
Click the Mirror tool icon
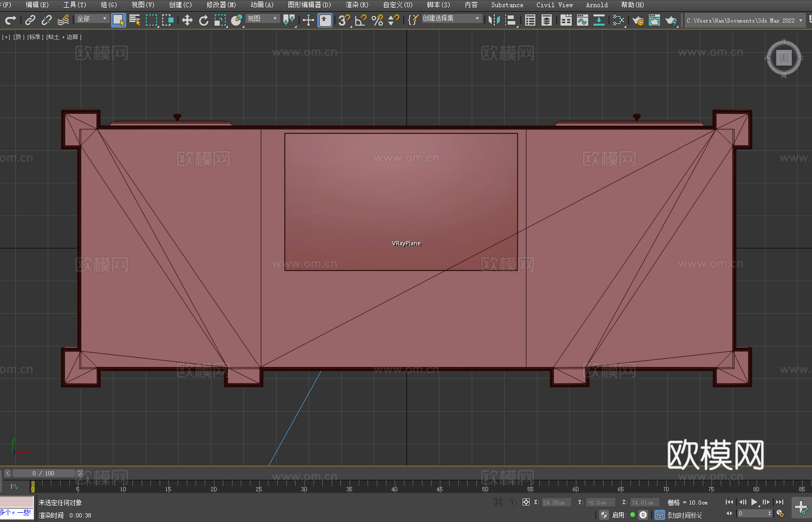click(494, 20)
